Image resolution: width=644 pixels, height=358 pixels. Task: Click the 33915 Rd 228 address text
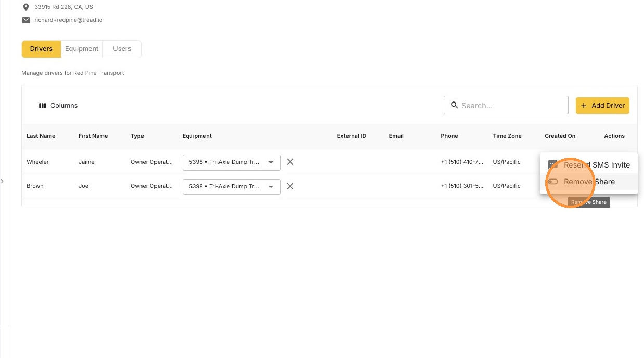pyautogui.click(x=64, y=7)
